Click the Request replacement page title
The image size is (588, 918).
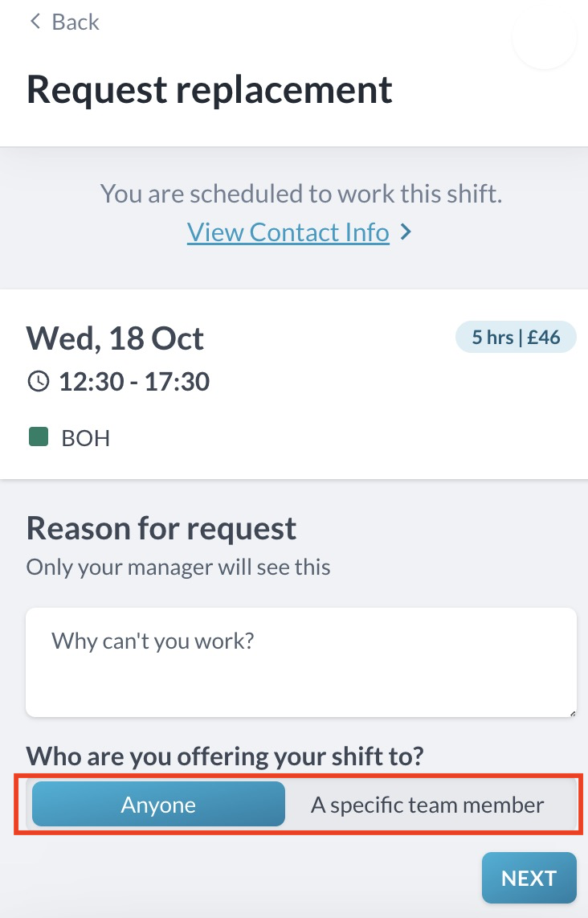209,89
